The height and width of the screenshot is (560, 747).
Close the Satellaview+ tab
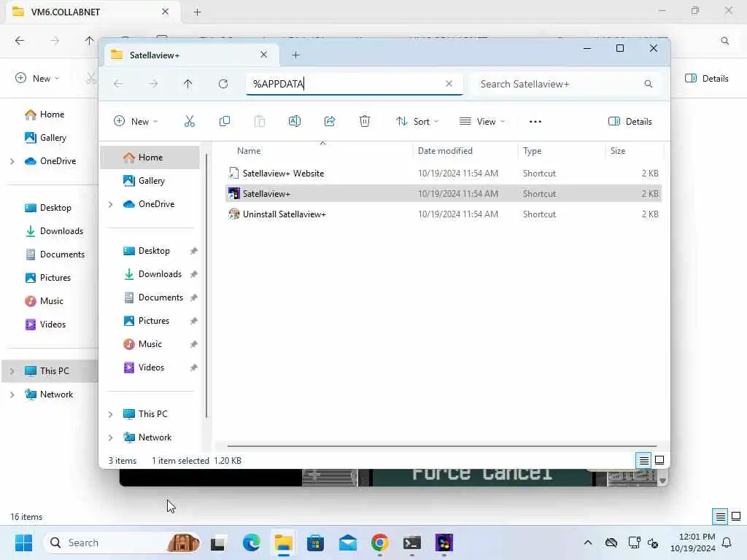(263, 55)
